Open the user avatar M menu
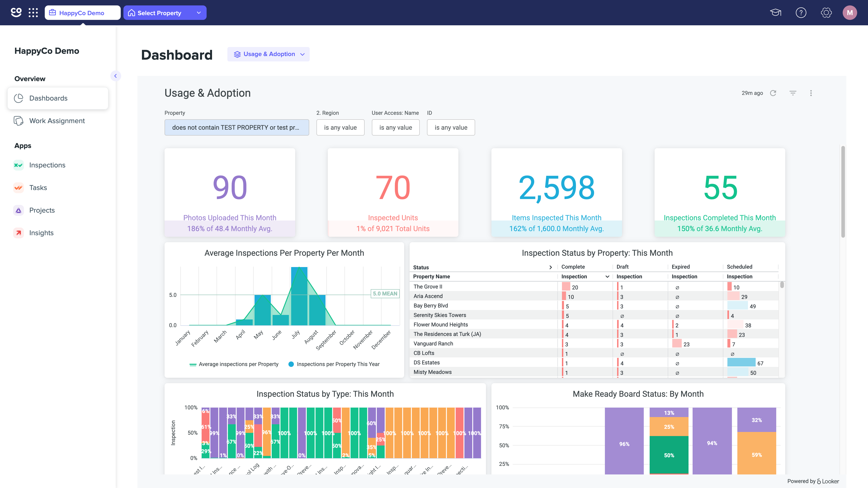This screenshot has width=868, height=488. 849,13
